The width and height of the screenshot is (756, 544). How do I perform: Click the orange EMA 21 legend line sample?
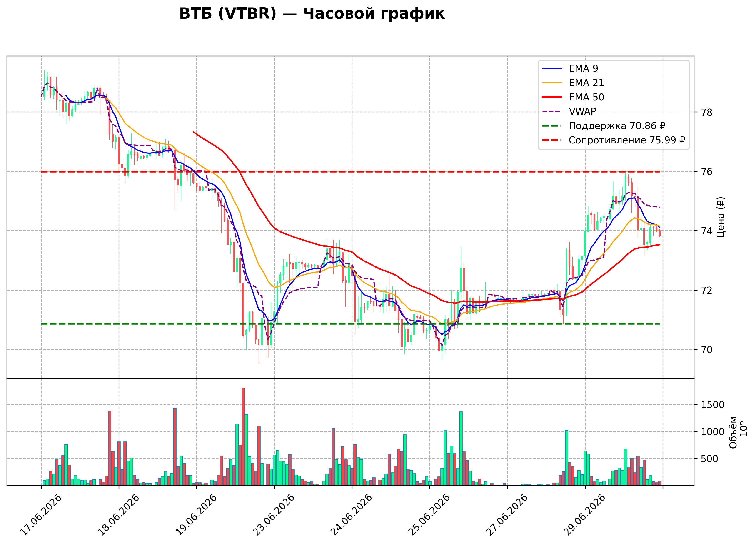552,83
